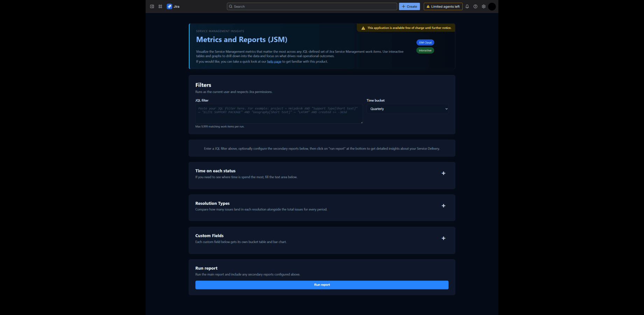Open the Time bucket dropdown
The width and height of the screenshot is (644, 315).
[x=408, y=109]
